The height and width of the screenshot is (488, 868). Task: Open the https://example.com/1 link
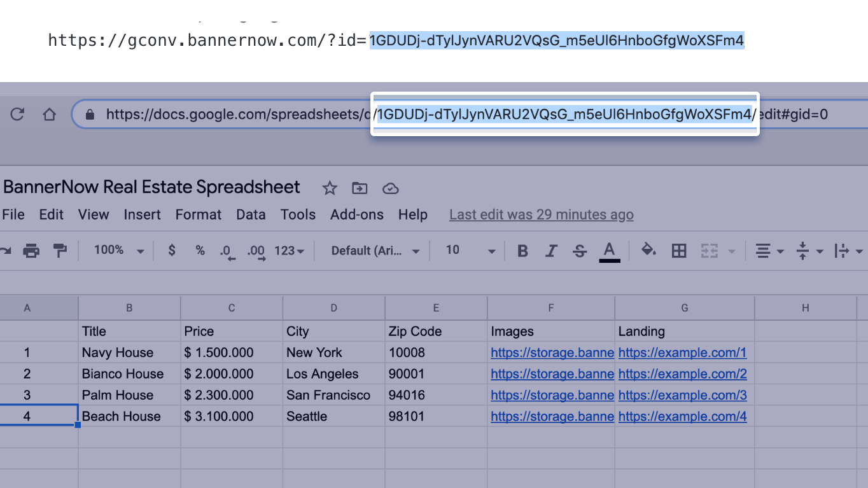coord(682,352)
